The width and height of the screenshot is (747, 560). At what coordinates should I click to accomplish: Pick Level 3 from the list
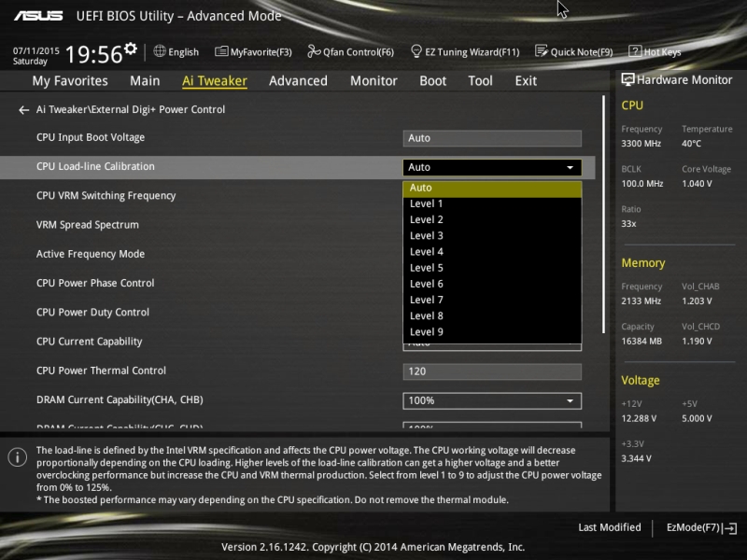[x=492, y=236]
